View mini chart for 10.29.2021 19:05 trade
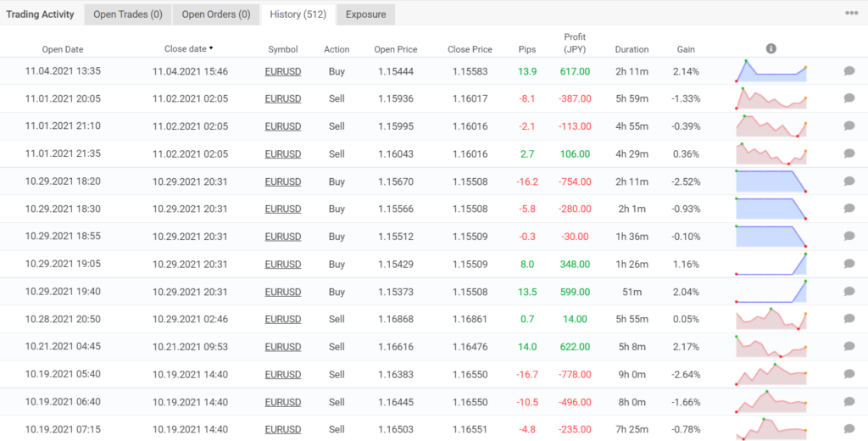 [x=771, y=264]
